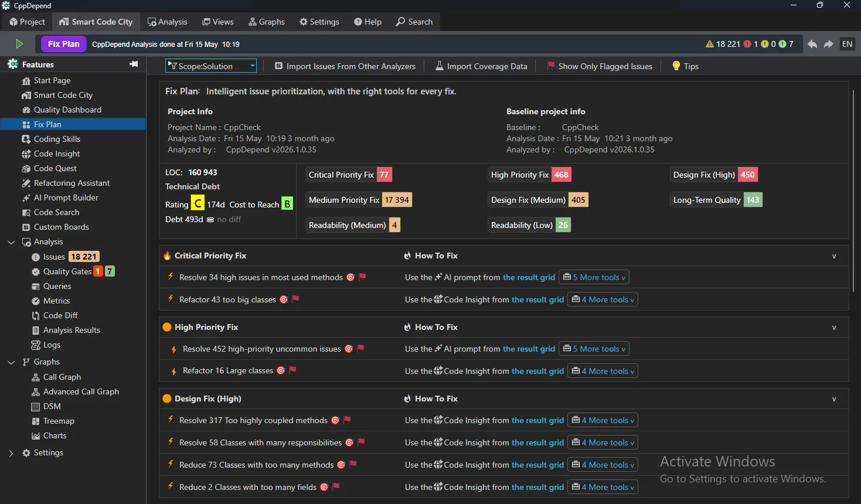Toggle flag on Reduce 2 Classes with too many fields
This screenshot has width=861, height=504.
coord(336,486)
